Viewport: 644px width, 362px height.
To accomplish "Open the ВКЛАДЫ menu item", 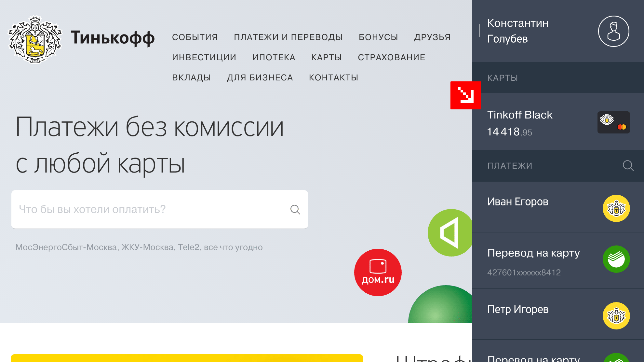I will [192, 77].
